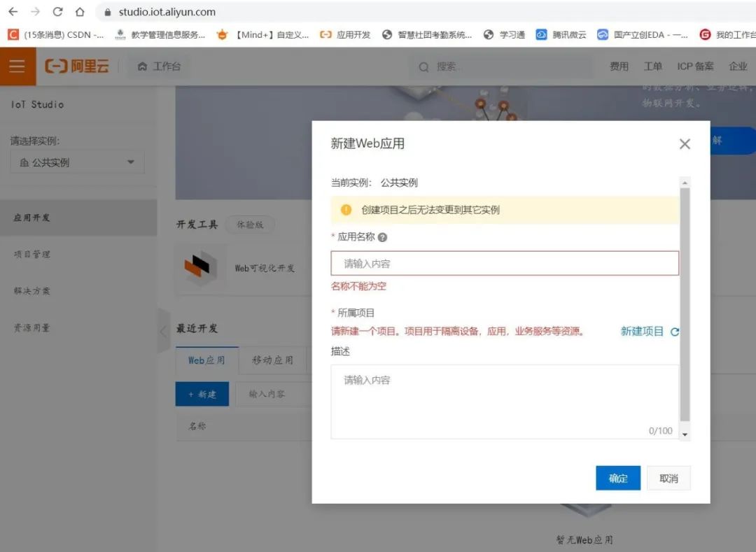The image size is (756, 552).
Task: Cancel with the 取消 button
Action: tap(668, 479)
